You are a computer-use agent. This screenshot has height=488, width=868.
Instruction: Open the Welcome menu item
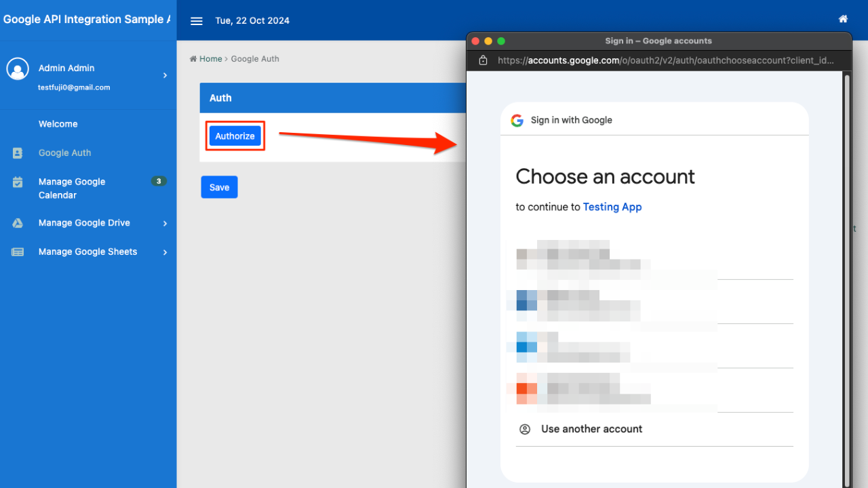tap(58, 124)
